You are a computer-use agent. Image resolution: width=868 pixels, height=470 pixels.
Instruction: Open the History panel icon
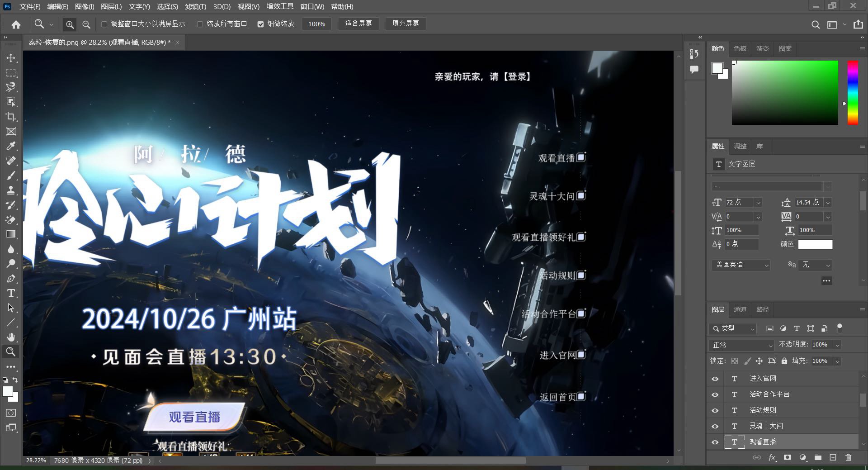tap(694, 54)
